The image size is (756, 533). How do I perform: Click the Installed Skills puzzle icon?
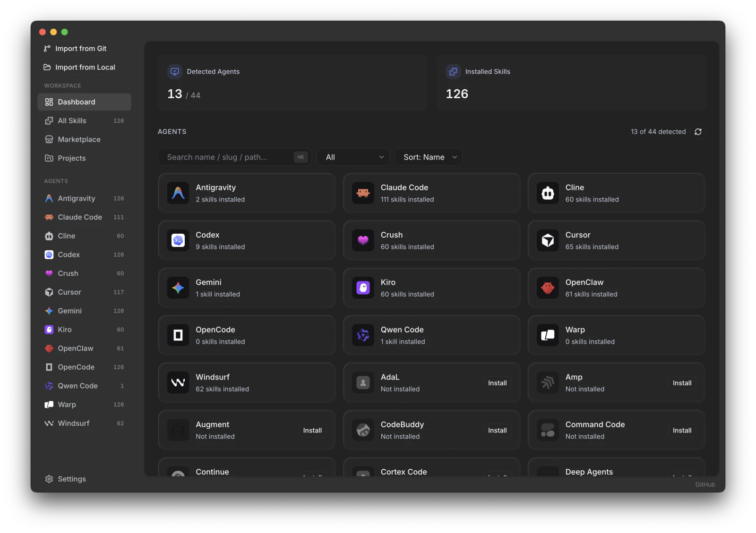point(453,72)
